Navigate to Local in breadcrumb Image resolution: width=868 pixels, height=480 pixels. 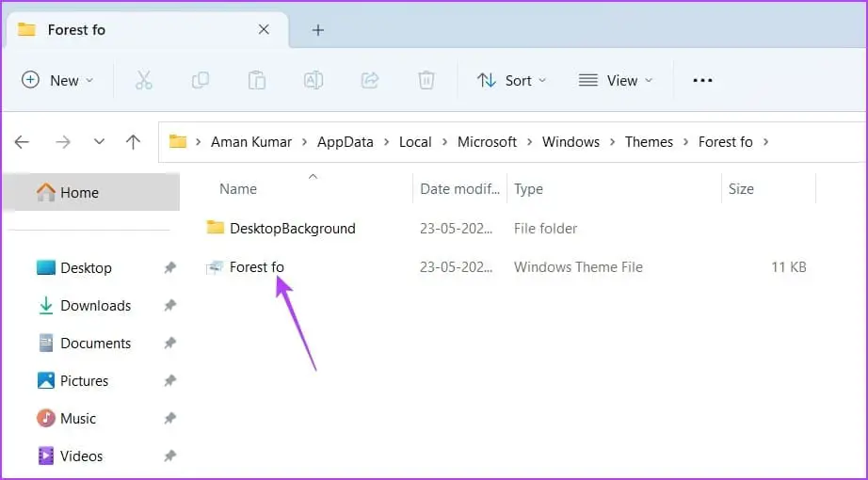pos(415,142)
